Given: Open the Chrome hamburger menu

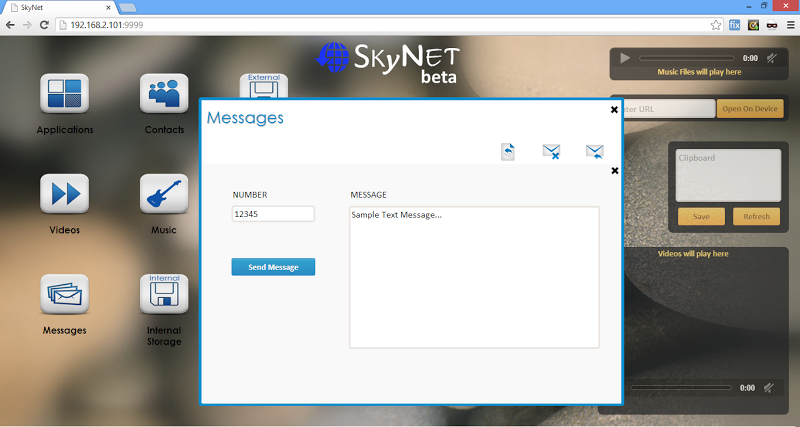Looking at the screenshot, I should pos(790,24).
